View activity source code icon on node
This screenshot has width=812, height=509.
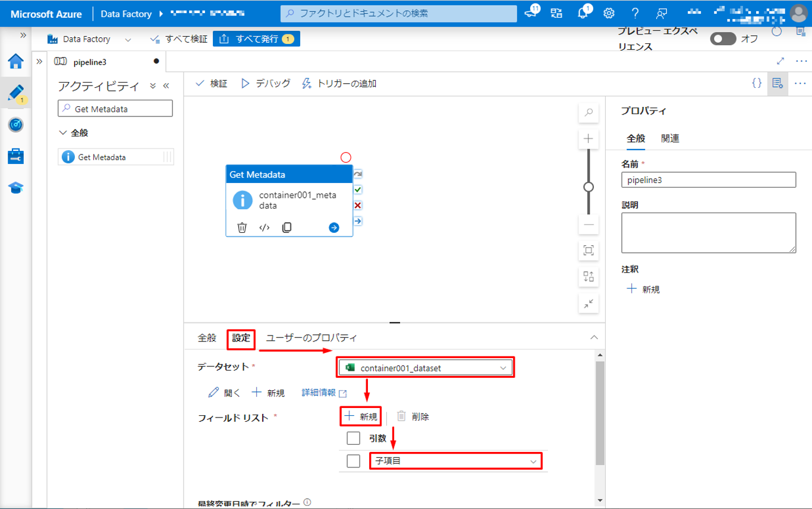(x=265, y=227)
